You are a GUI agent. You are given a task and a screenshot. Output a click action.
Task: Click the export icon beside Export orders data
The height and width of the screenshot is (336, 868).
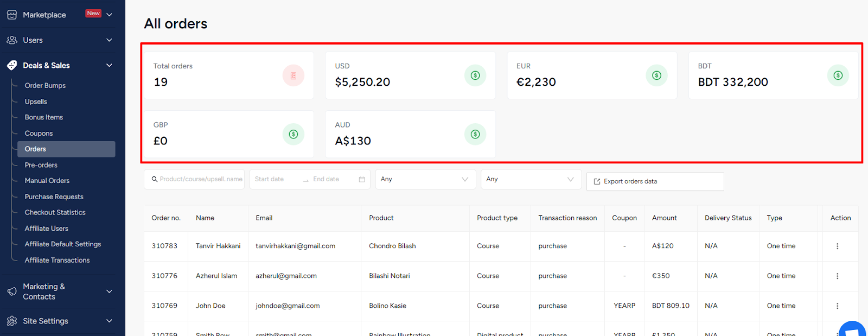597,182
